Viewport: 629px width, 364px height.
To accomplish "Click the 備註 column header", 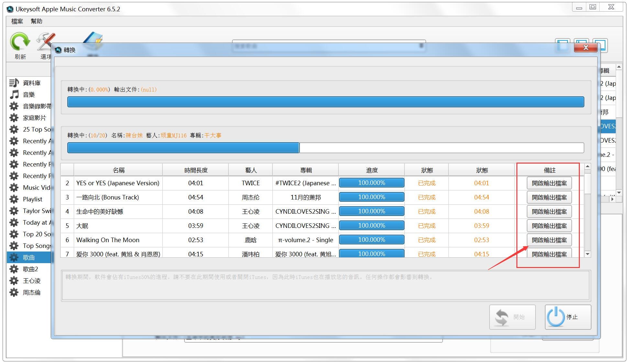I will (x=549, y=170).
